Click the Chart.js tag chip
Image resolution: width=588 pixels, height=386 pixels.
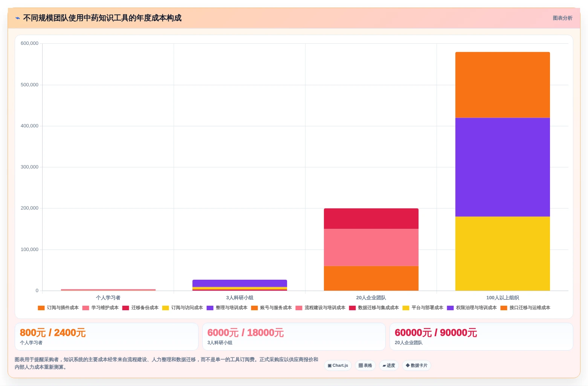click(338, 366)
